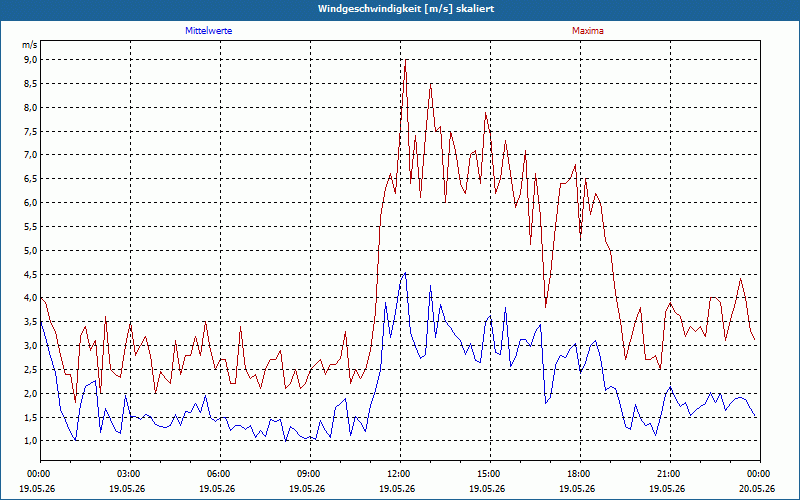Click the 5,0 y-axis value
The height and width of the screenshot is (500, 800).
(x=31, y=251)
